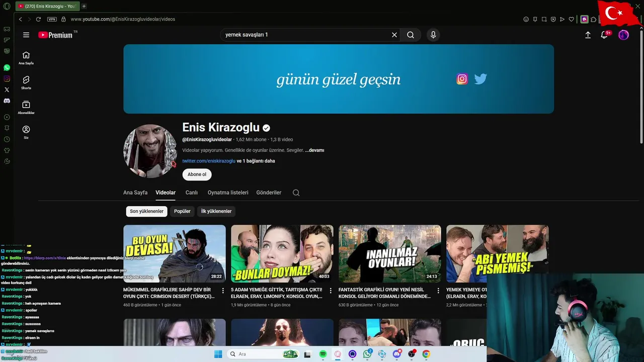Click the browser address bar URL
Image resolution: width=644 pixels, height=362 pixels.
(x=123, y=19)
